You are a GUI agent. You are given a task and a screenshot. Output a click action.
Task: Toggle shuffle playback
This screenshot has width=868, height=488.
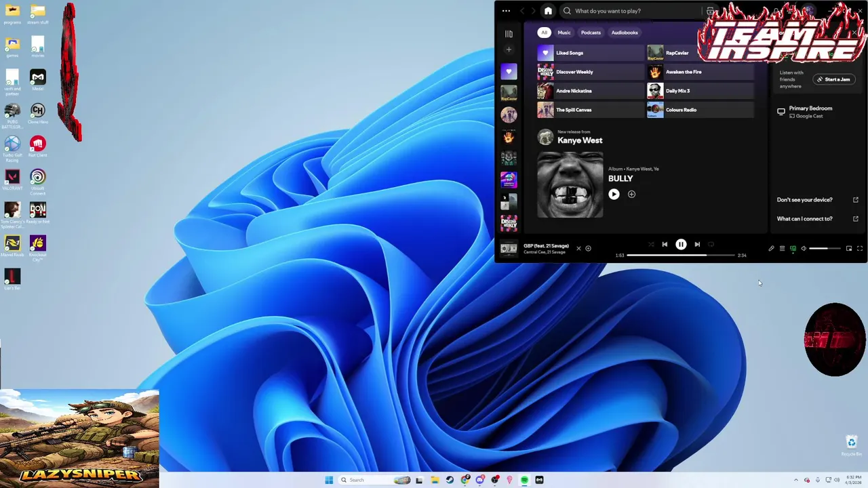651,244
